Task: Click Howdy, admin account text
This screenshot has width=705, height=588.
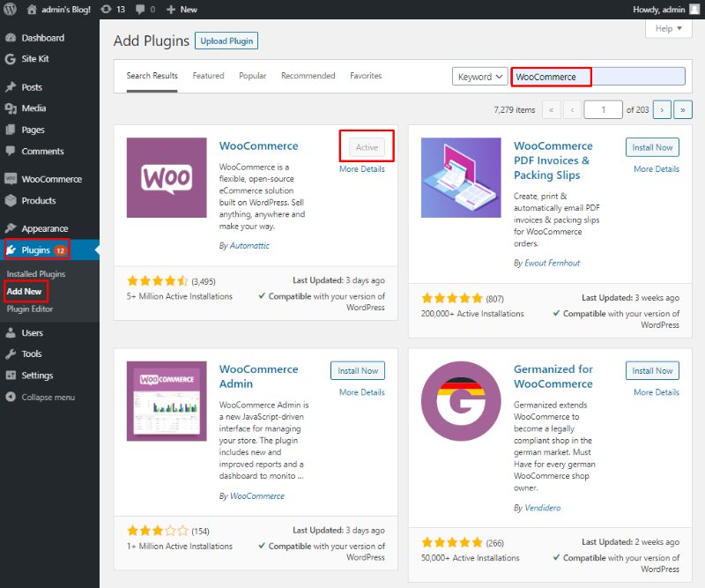Action: coord(658,10)
